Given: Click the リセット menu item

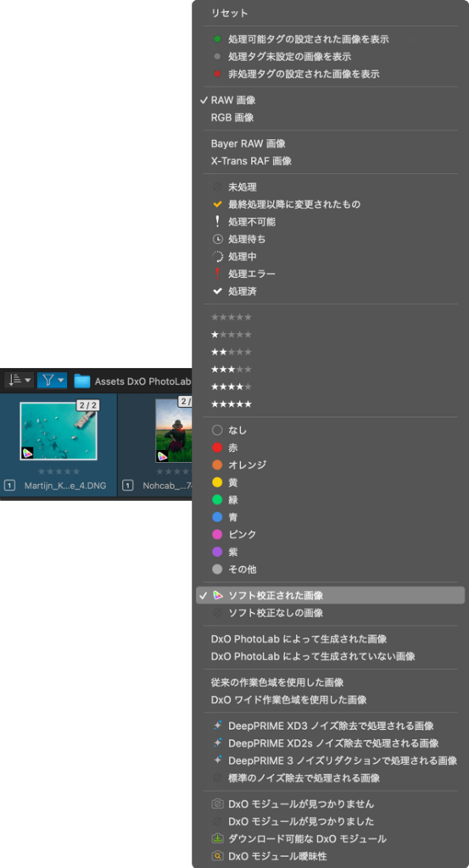Looking at the screenshot, I should pyautogui.click(x=330, y=14).
